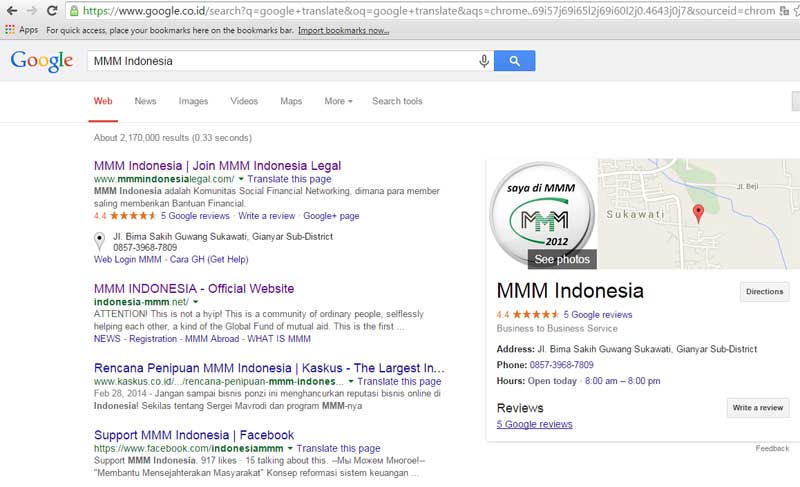Screen dimensions: 800x487
Task: Open MMM INDONESIA - Official Website result
Action: point(194,288)
